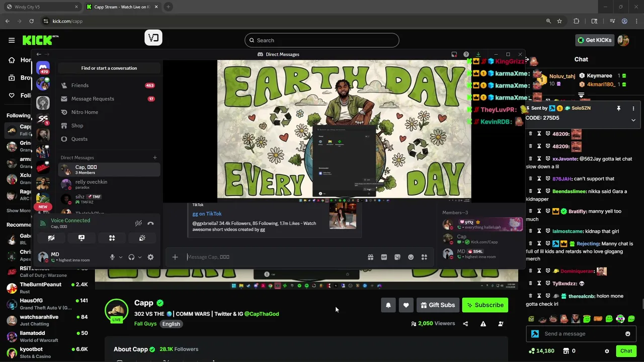Bookmark this page with the star icon

[x=559, y=21]
